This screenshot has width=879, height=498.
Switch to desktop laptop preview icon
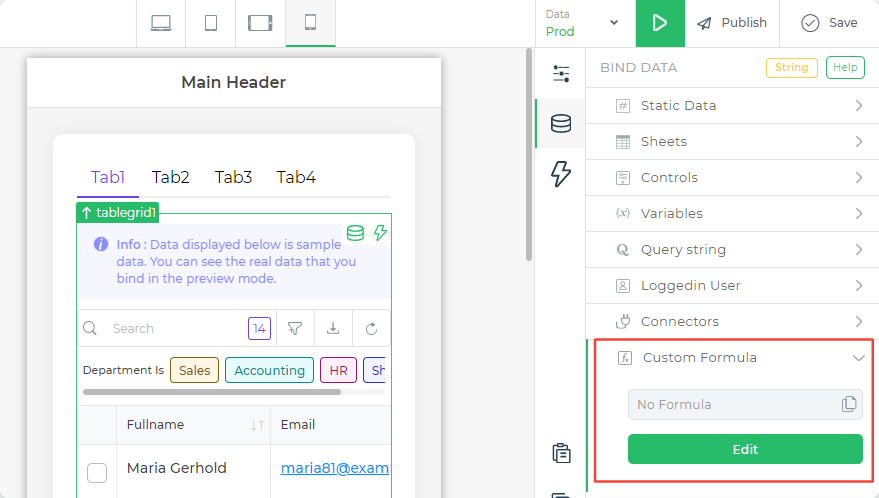[161, 23]
